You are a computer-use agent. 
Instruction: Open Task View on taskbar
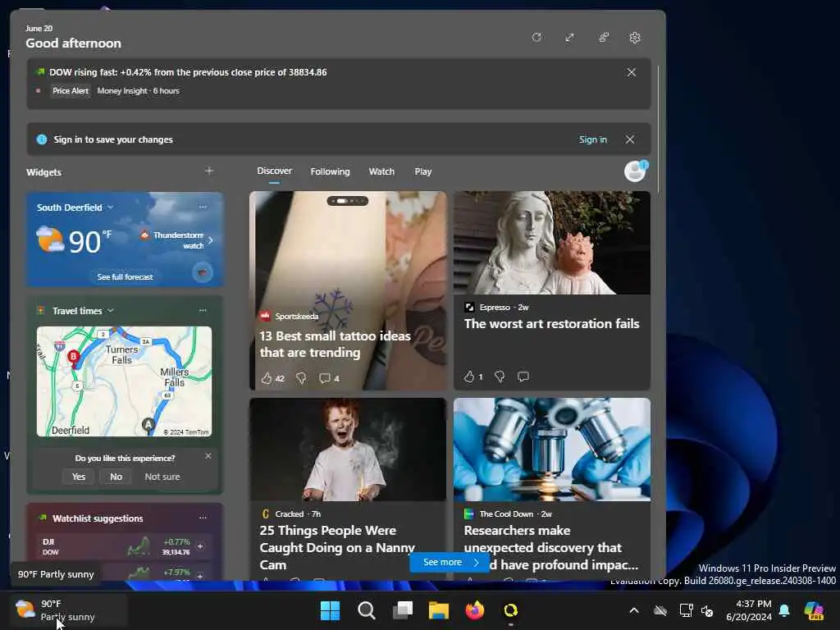pyautogui.click(x=402, y=610)
